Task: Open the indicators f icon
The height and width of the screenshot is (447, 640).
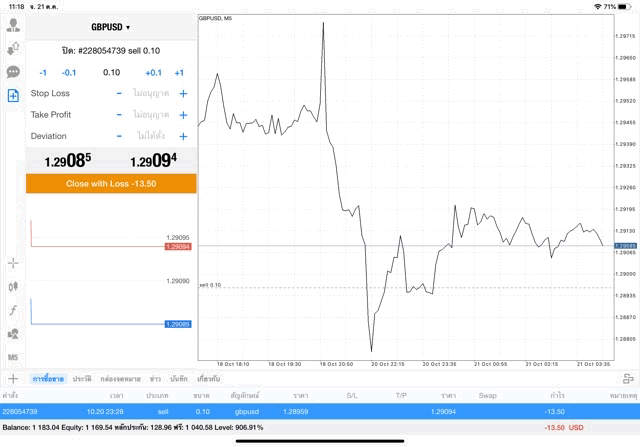Action: tap(13, 310)
